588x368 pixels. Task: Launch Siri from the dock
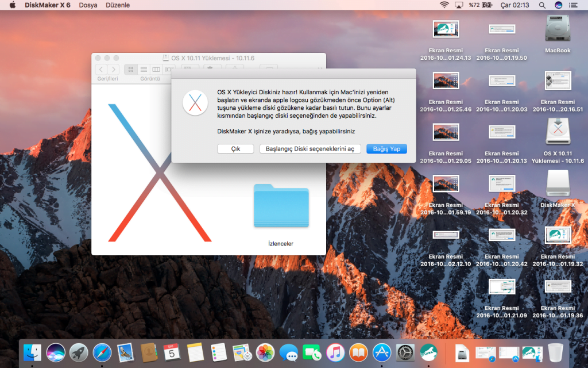click(56, 352)
